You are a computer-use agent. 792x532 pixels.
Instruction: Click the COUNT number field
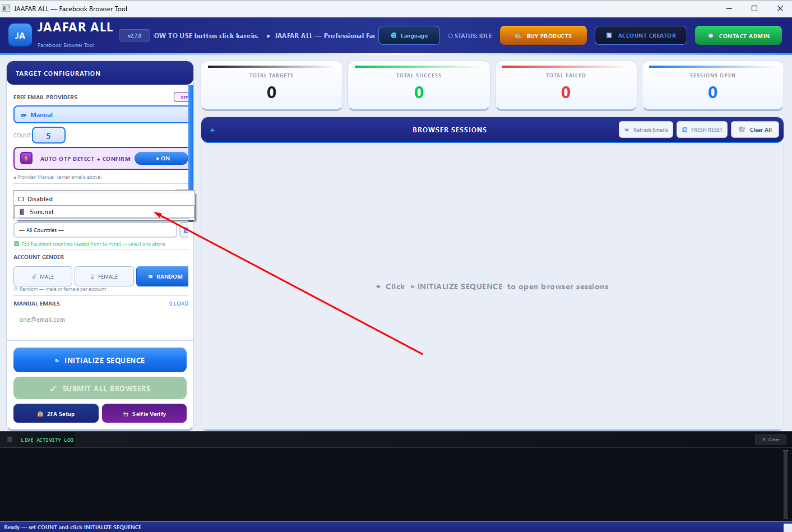[49, 136]
